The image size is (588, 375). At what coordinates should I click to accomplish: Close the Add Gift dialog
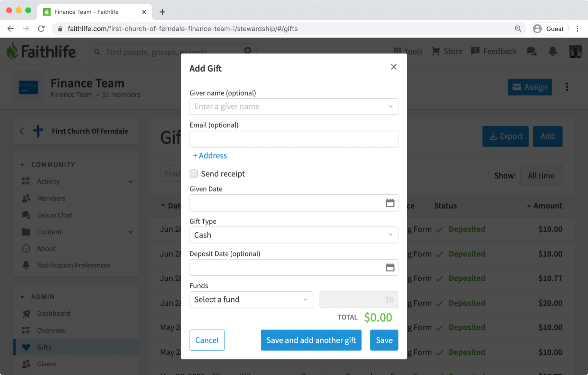tap(394, 67)
